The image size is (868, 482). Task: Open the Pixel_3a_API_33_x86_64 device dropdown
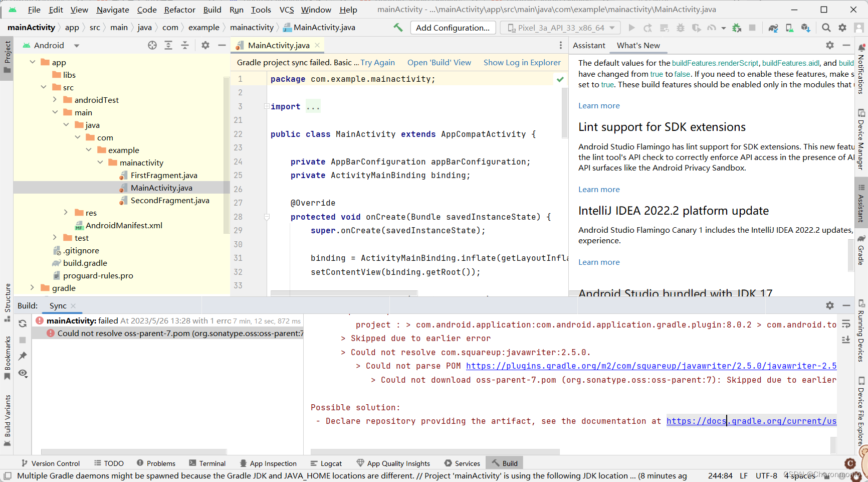[x=560, y=28]
